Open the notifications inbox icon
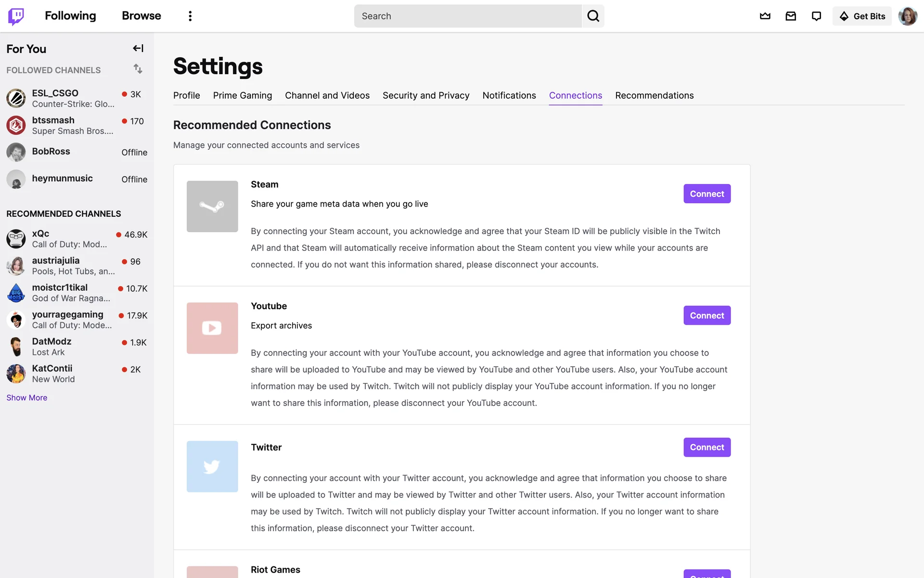Image resolution: width=924 pixels, height=578 pixels. (x=791, y=16)
